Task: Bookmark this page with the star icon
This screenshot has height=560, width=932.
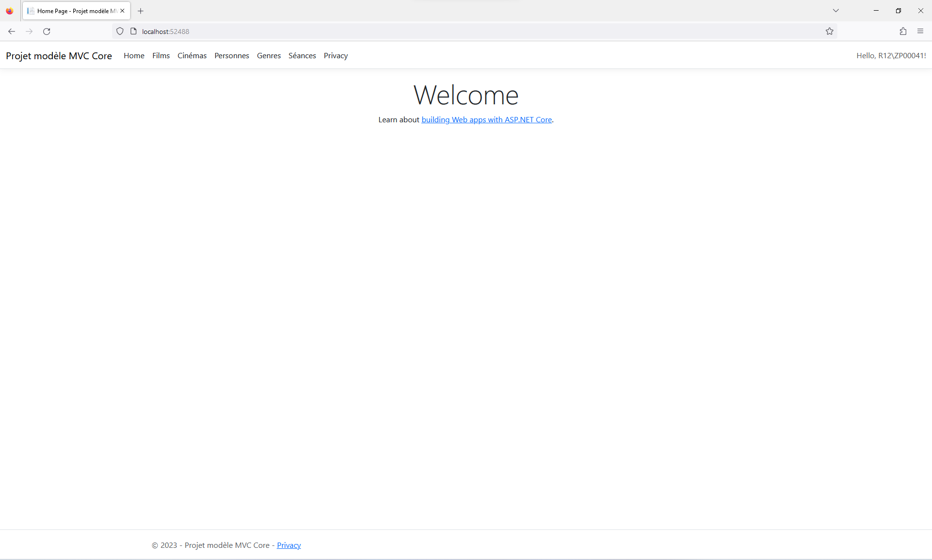Action: 830,32
